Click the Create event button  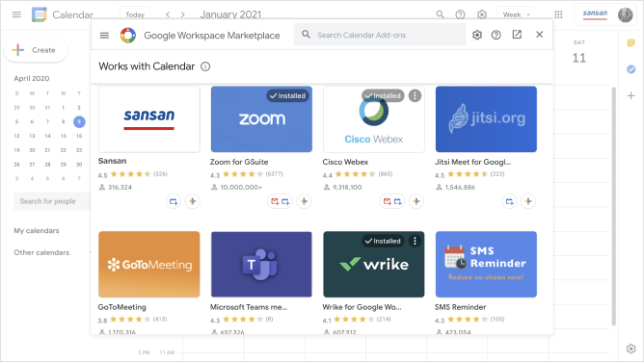point(36,50)
